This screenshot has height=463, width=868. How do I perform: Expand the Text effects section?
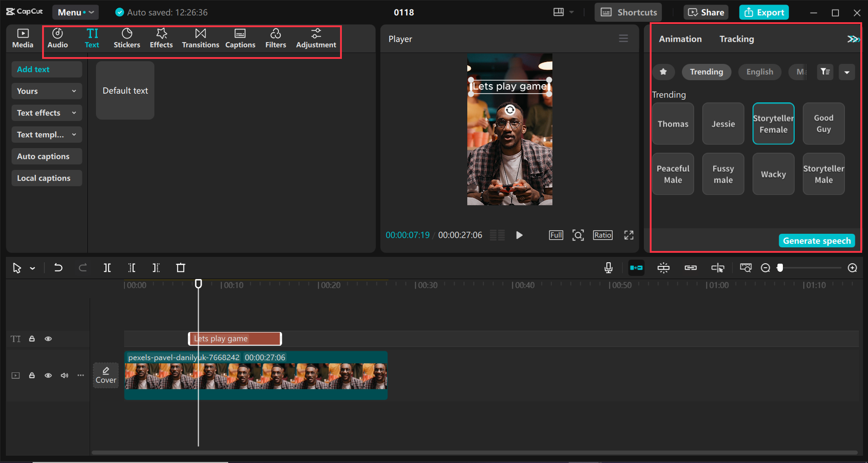(46, 113)
